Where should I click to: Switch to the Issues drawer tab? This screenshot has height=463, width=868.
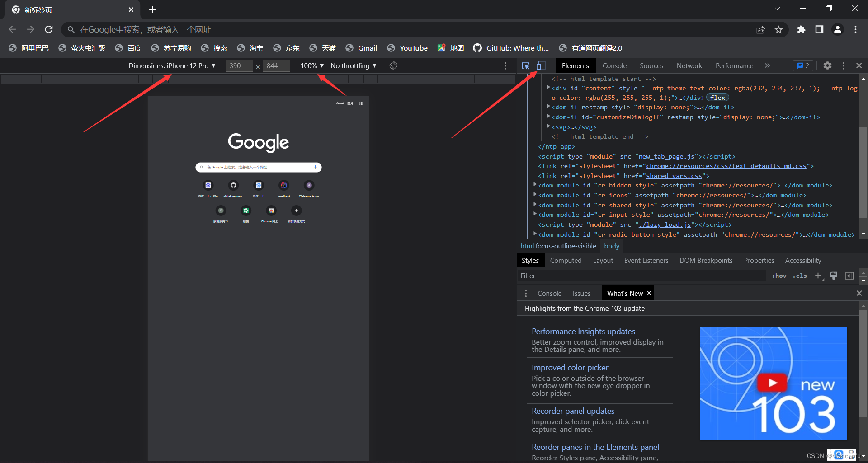coord(581,294)
